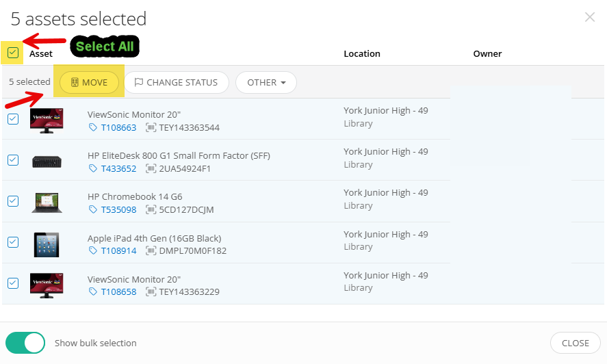Click the HP EliteDesk 800 G1 thumbnail
The height and width of the screenshot is (364, 607).
[x=47, y=162]
